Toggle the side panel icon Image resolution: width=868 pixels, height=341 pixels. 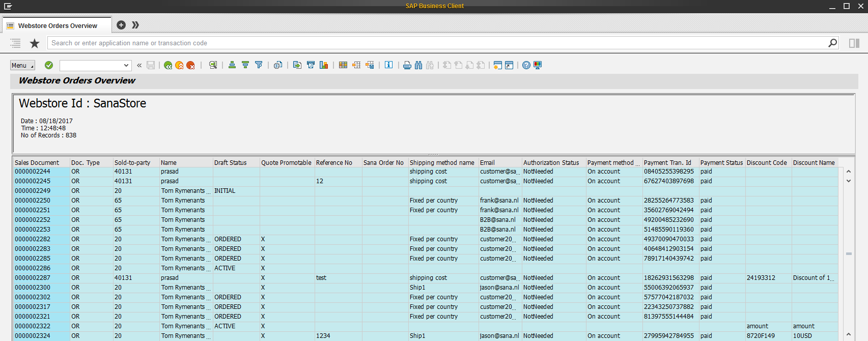pos(854,43)
